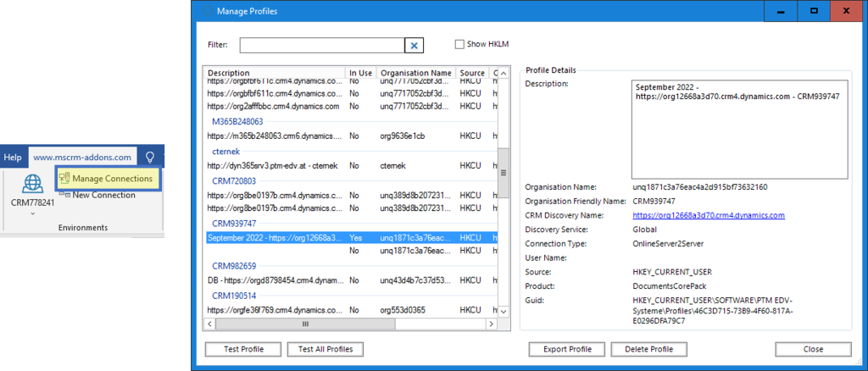Select the CRM190514 group header
The width and height of the screenshot is (868, 371).
point(234,296)
